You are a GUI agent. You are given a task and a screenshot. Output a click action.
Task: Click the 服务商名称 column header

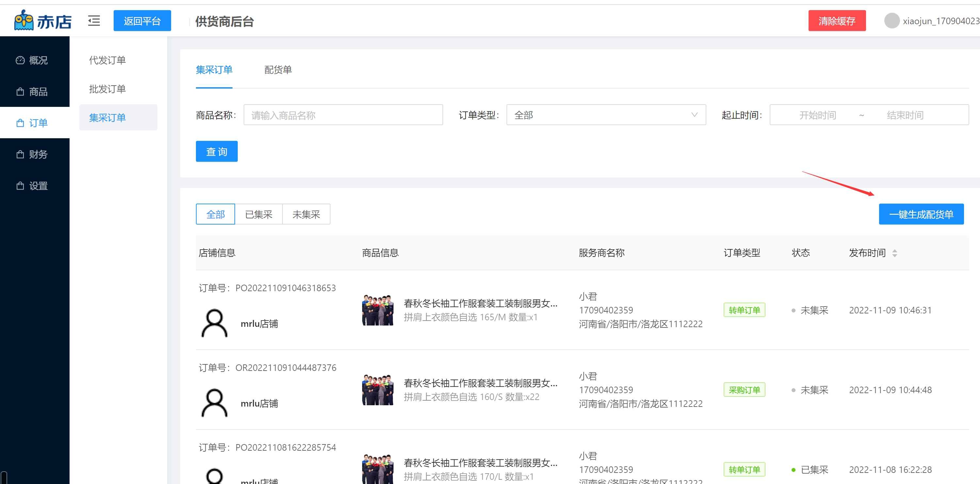(x=602, y=253)
